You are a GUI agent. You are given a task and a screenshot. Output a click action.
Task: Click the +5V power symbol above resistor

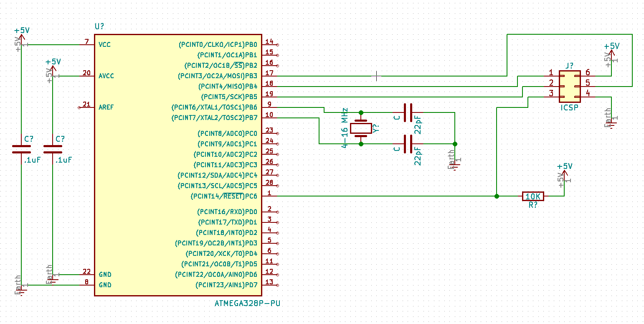pyautogui.click(x=565, y=169)
